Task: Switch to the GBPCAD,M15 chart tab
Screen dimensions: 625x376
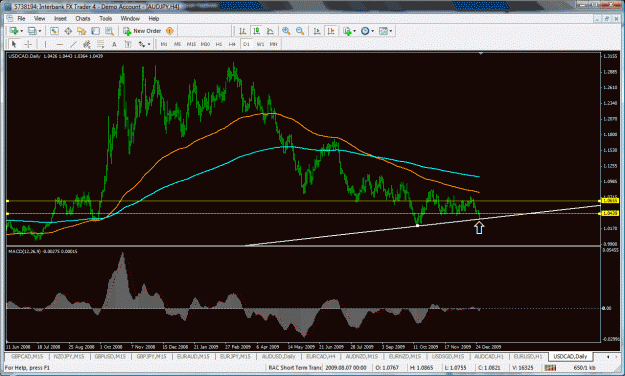Action: pyautogui.click(x=27, y=356)
